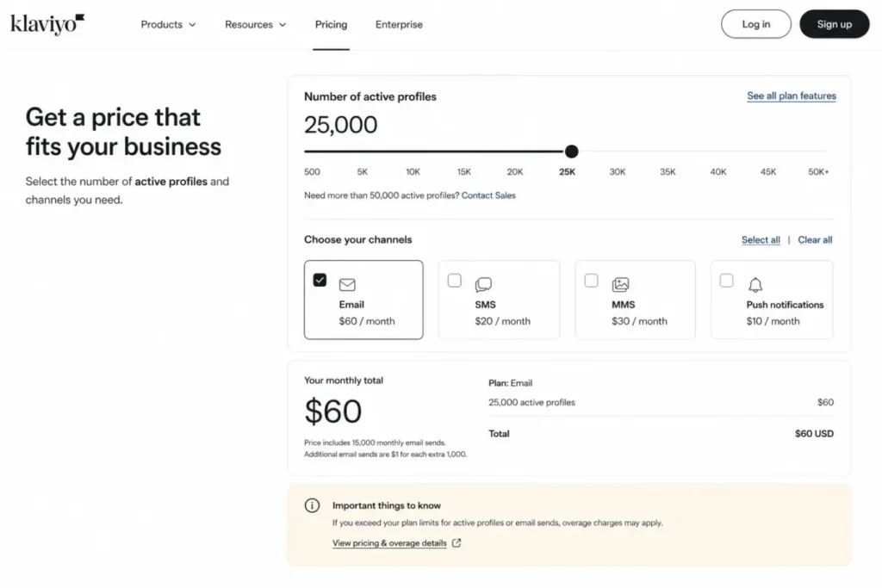Viewport: 882px width, 588px height.
Task: Click Clear all channels link
Action: (815, 239)
